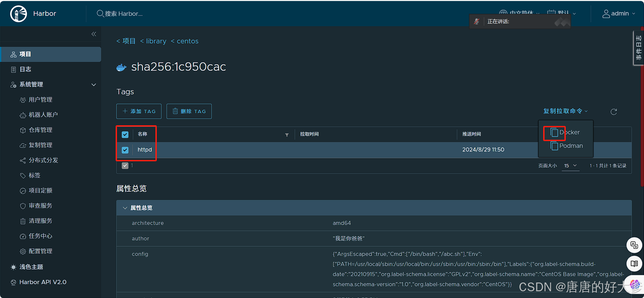Viewport: 644px width, 298px height.
Task: Click the 搜索 Harbor search field
Action: pos(124,13)
